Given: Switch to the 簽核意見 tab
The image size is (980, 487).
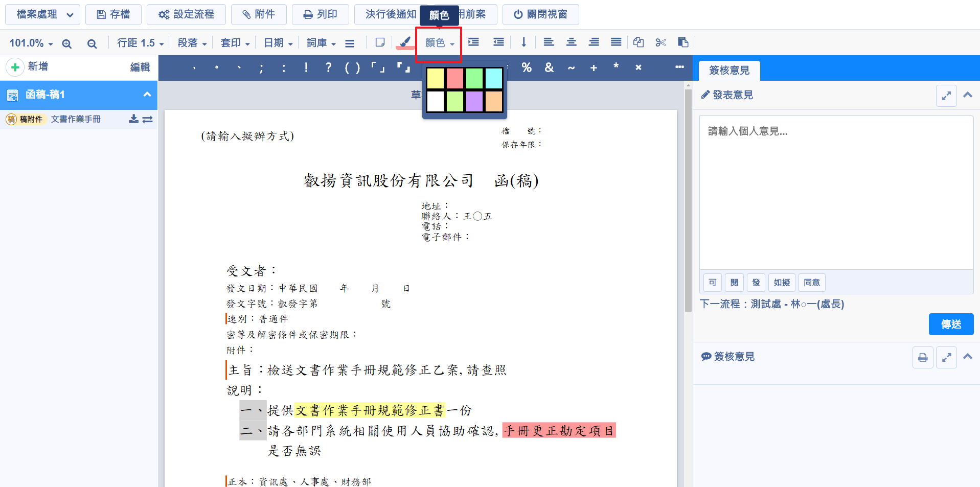Looking at the screenshot, I should [729, 71].
